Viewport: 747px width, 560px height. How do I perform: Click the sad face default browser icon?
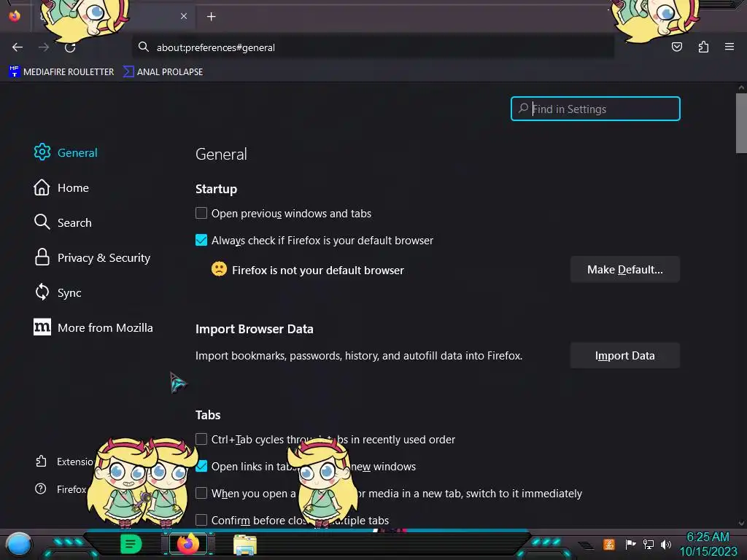[x=219, y=269]
